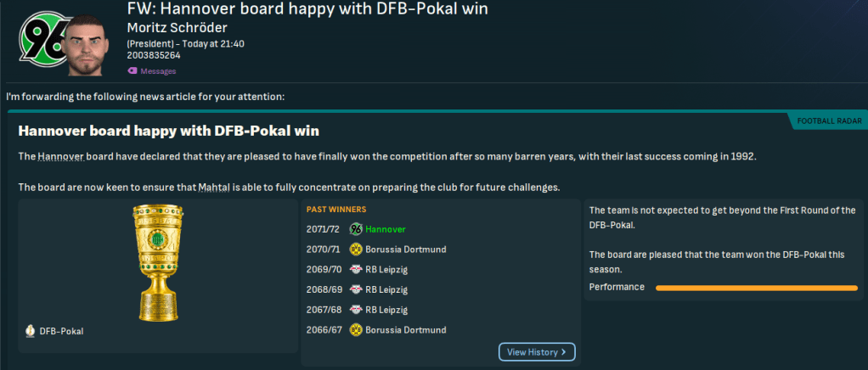868x370 pixels.
Task: Click the purple Messages tag icon
Action: pyautogui.click(x=132, y=71)
